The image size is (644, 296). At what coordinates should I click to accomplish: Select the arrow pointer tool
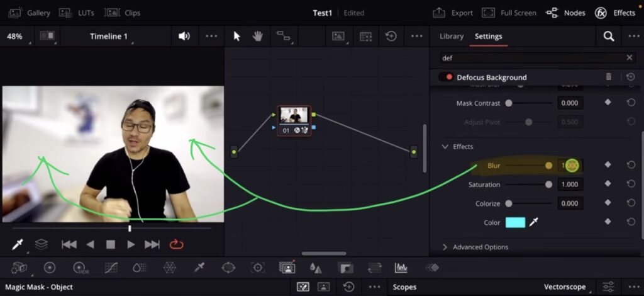click(237, 37)
